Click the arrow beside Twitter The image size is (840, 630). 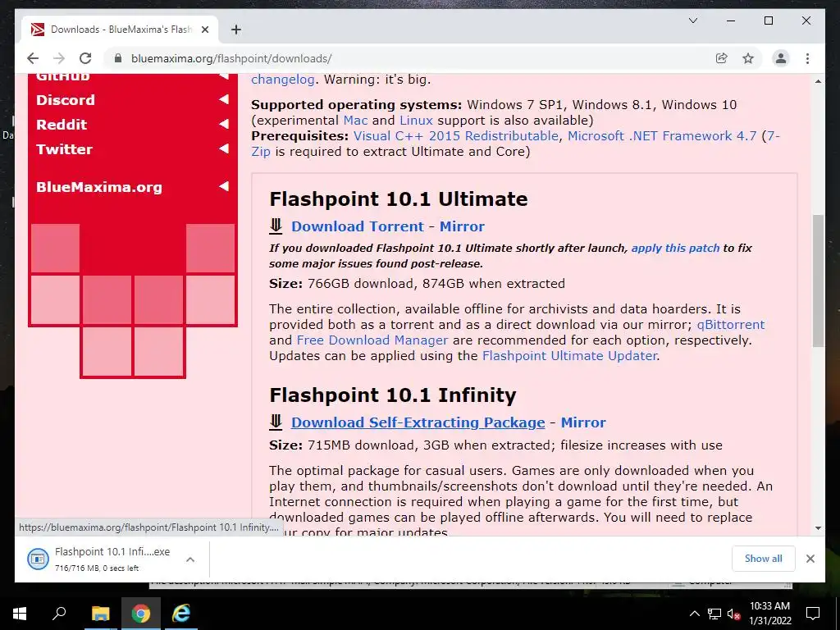coord(224,148)
